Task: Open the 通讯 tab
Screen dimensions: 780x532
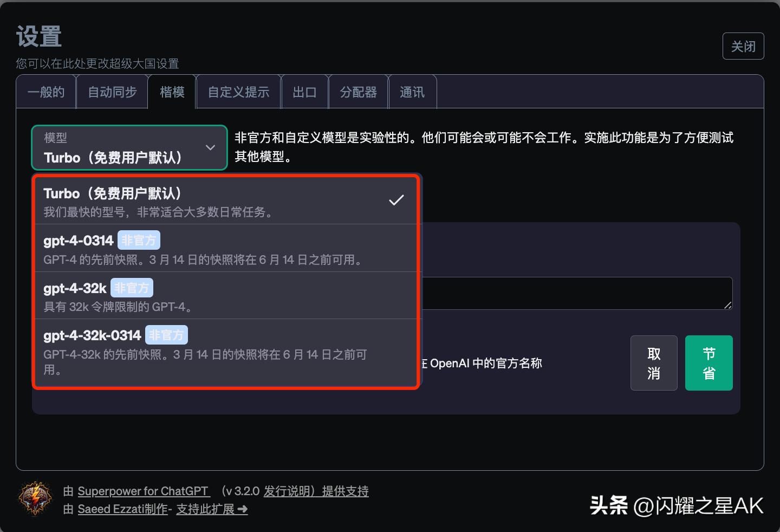Action: (412, 92)
